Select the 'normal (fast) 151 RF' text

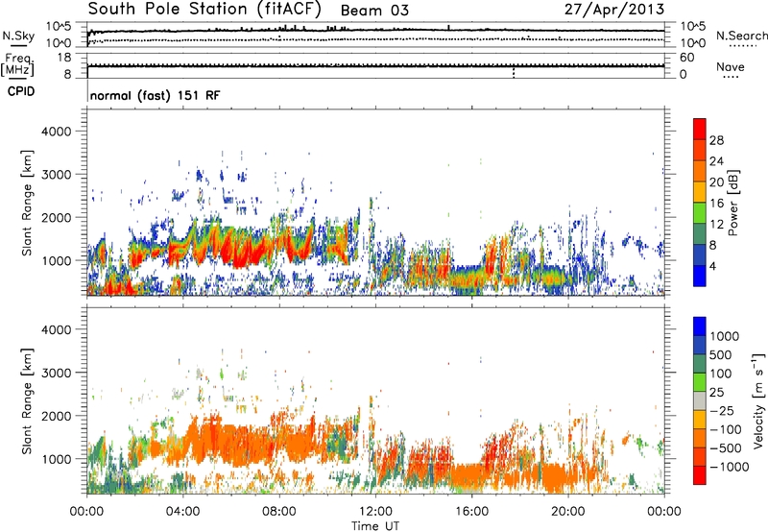click(x=156, y=95)
